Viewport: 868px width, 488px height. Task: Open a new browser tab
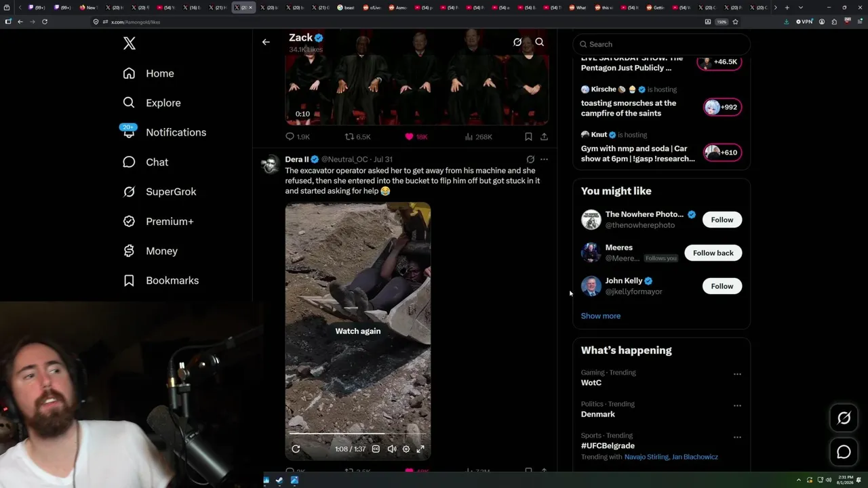787,7
